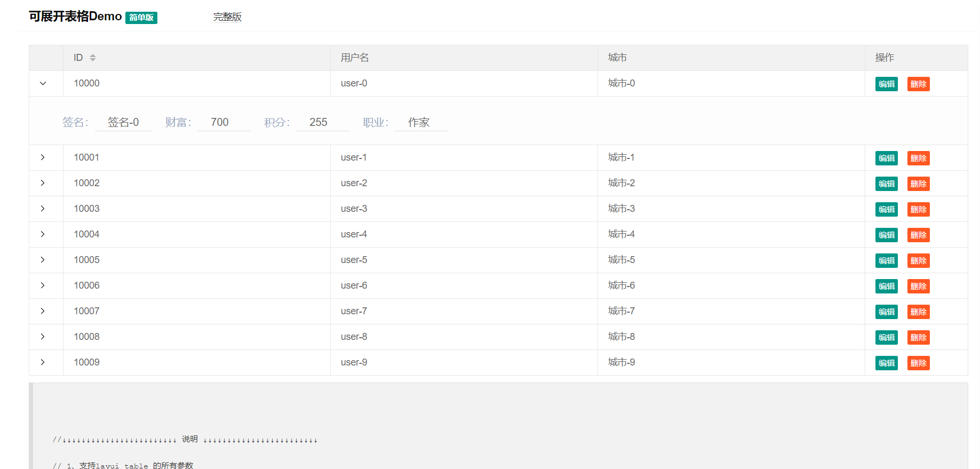
Task: Expand the row for user-5
Action: click(x=43, y=260)
